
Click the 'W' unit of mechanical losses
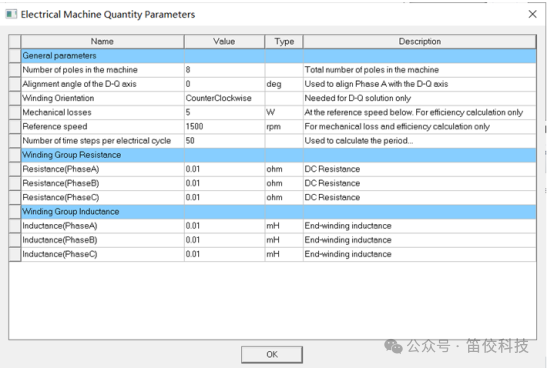(270, 112)
